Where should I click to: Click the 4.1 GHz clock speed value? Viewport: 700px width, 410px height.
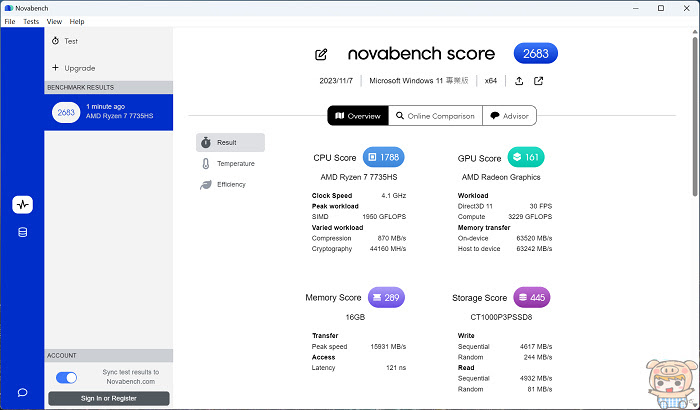(x=394, y=196)
